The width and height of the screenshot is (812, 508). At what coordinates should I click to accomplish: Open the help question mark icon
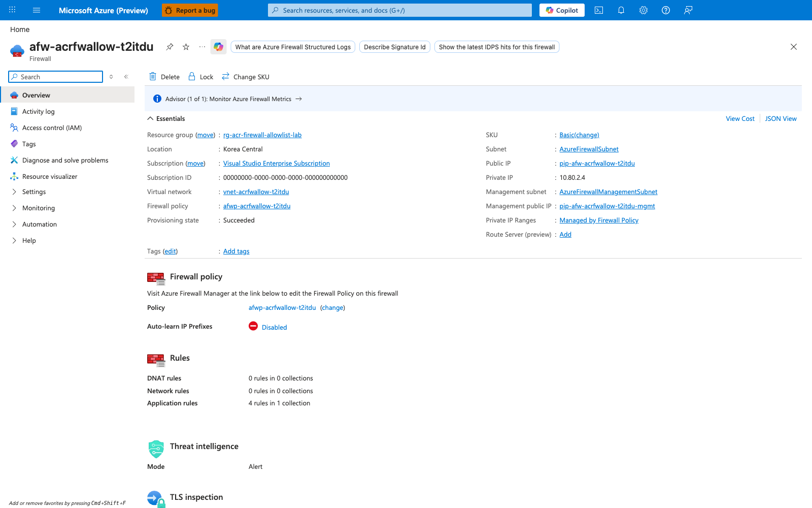click(666, 10)
